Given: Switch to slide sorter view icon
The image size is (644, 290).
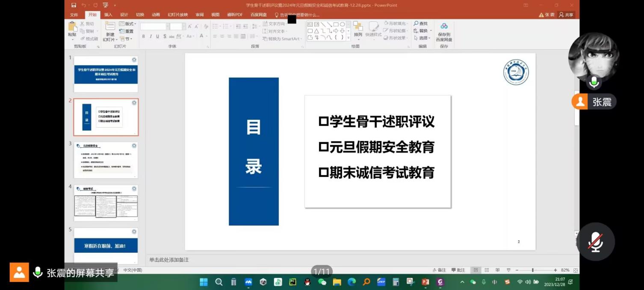Looking at the screenshot, I should (x=487, y=270).
